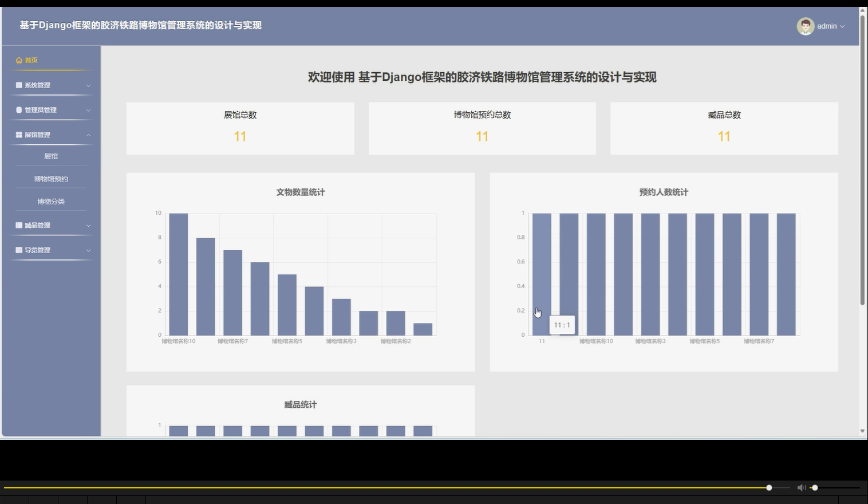Select the 藏品管理 menu label
This screenshot has height=504, width=868.
pyautogui.click(x=37, y=225)
